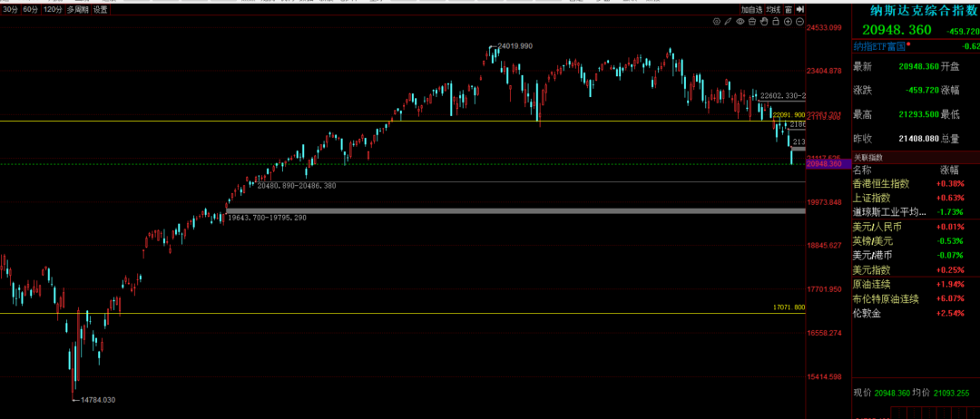Click the purple 20948.360 current price tag
The image size is (980, 419).
tap(828, 163)
